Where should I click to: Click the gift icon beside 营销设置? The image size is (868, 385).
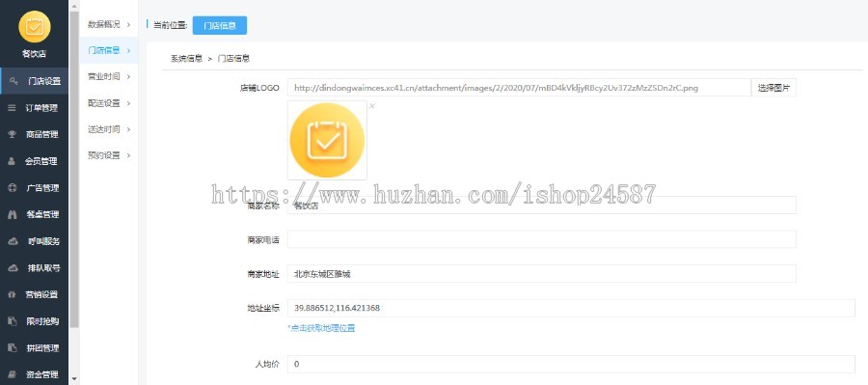pos(12,294)
